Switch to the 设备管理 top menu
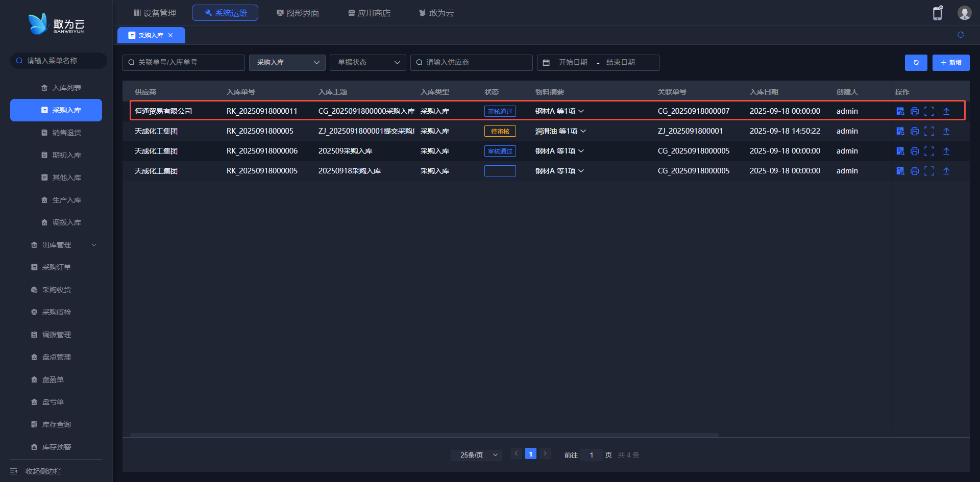The height and width of the screenshot is (482, 980). 155,13
